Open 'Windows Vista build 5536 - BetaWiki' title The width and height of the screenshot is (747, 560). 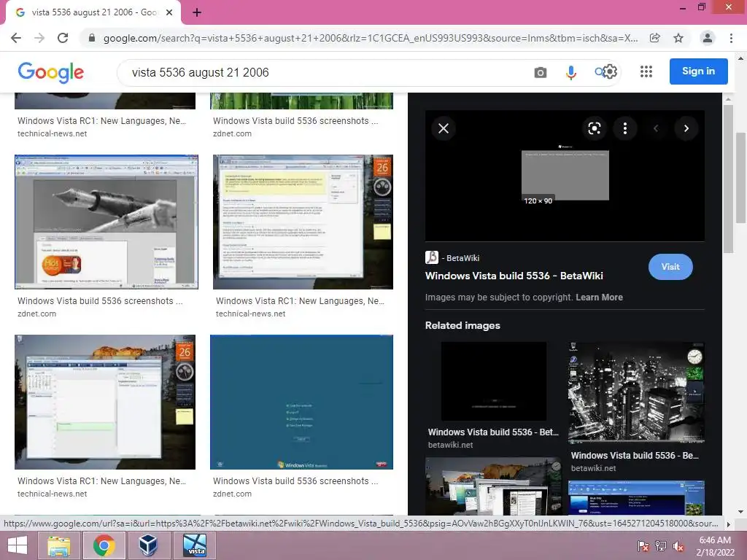point(514,276)
